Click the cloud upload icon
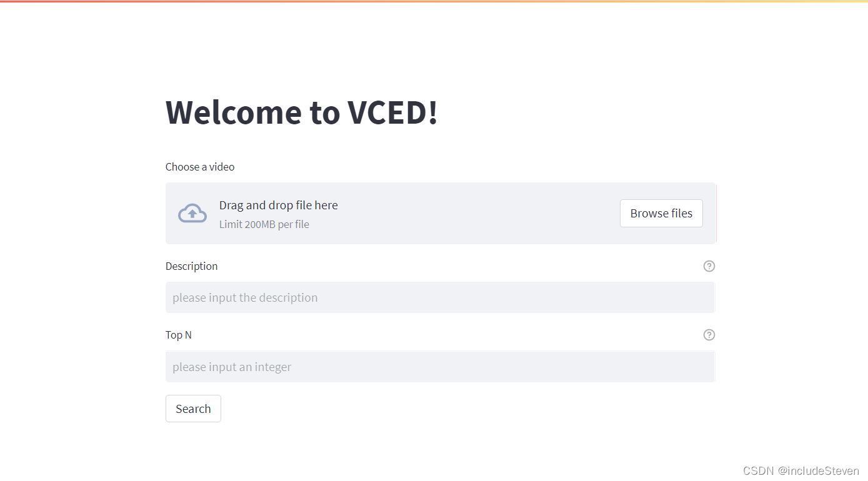 [192, 213]
